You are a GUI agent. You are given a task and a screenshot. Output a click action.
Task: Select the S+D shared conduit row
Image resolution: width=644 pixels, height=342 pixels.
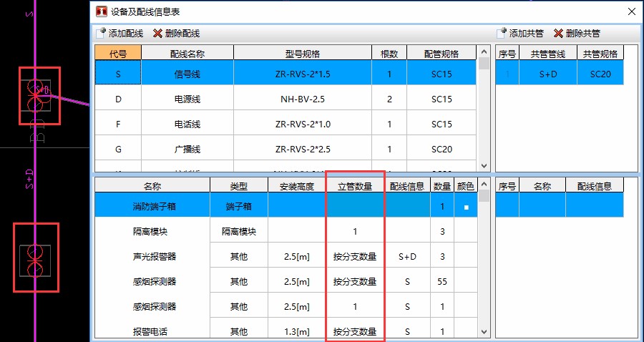pyautogui.click(x=552, y=73)
